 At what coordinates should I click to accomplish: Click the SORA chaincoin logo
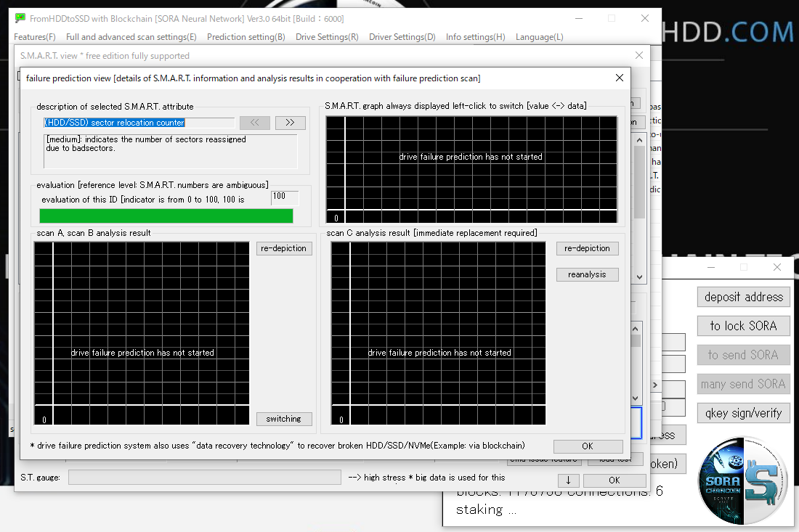pos(743,480)
